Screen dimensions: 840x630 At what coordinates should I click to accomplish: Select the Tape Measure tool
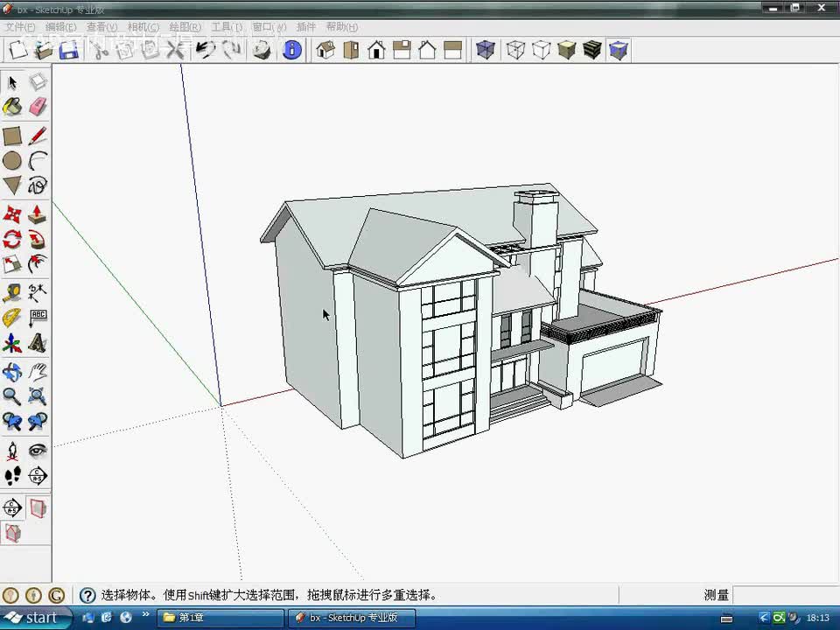[12, 292]
